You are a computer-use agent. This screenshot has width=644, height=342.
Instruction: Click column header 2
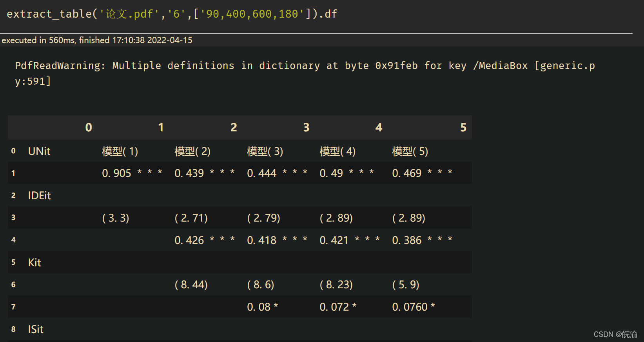234,127
